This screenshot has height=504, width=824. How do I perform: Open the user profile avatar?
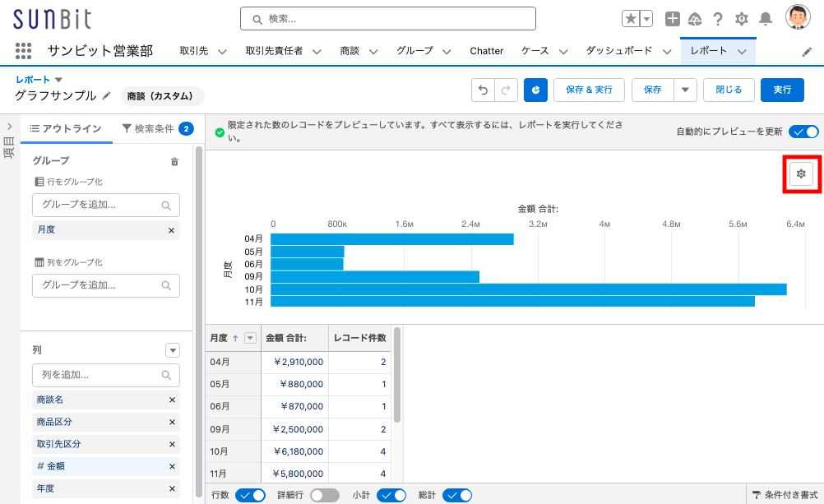[798, 17]
